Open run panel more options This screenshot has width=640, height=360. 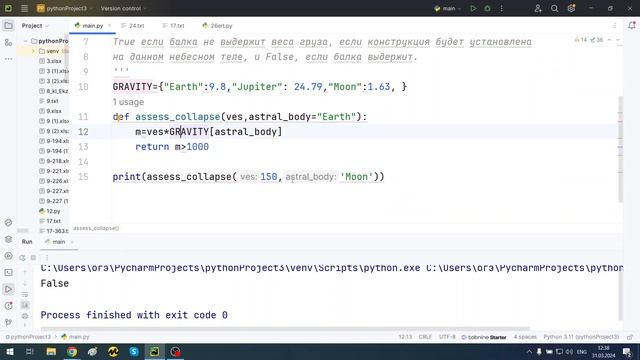(x=47, y=258)
